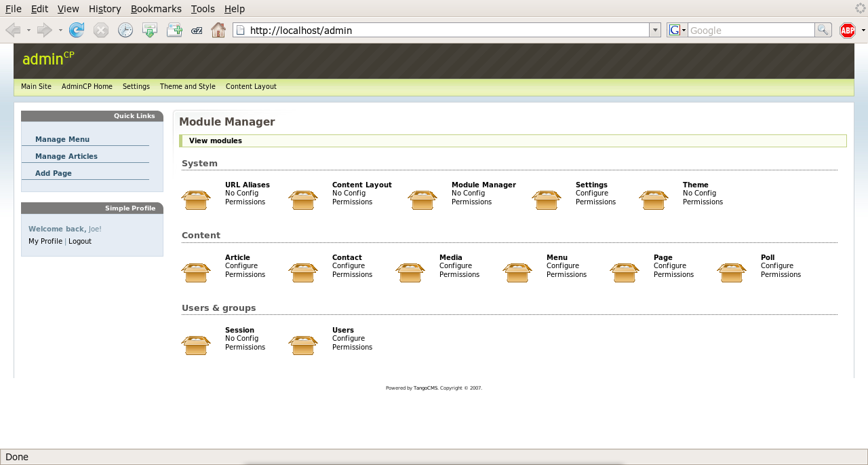The height and width of the screenshot is (465, 868).
Task: Open the Bookmarks menu
Action: (x=156, y=9)
